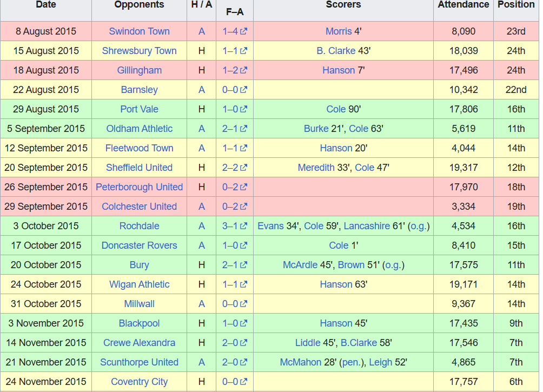Click Cole scorer in Doncaster Rovers row
Viewport: 543px width, 392px height.
coord(339,245)
